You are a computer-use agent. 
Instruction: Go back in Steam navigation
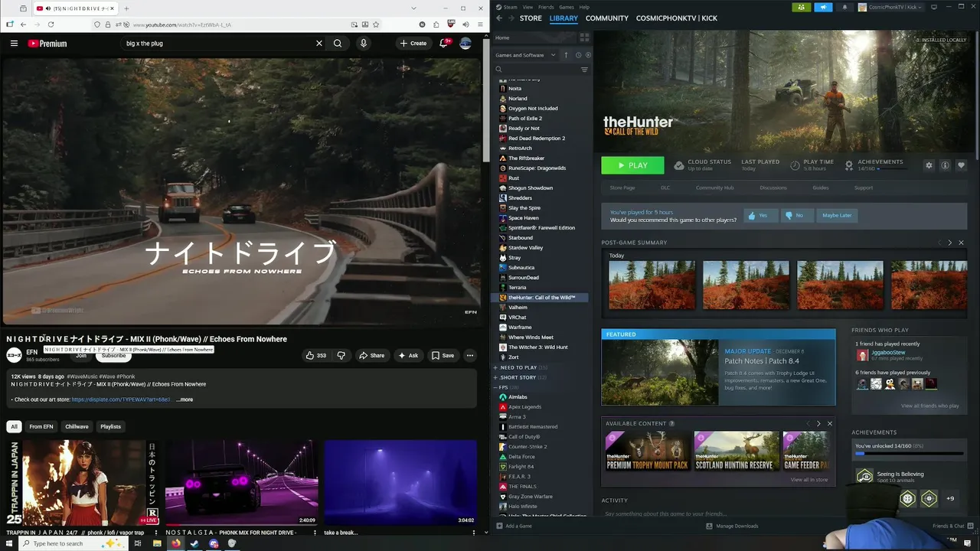tap(499, 18)
